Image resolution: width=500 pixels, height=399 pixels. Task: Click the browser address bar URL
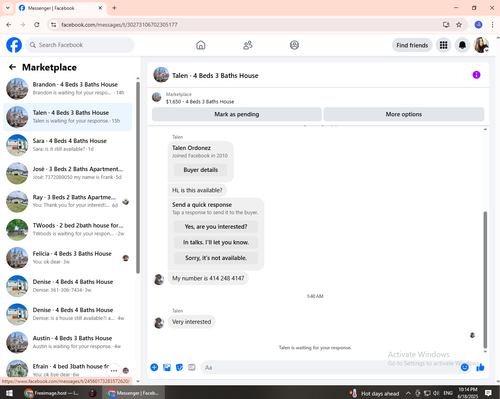click(x=119, y=25)
